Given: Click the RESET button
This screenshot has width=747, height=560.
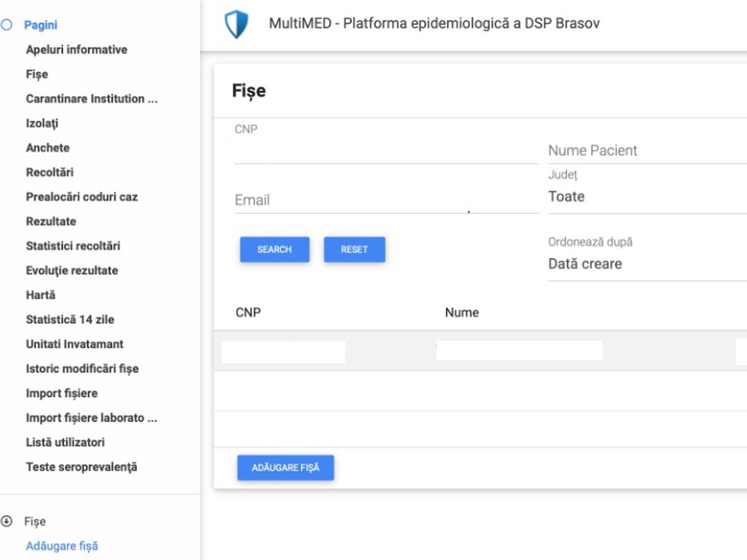Looking at the screenshot, I should (x=355, y=250).
